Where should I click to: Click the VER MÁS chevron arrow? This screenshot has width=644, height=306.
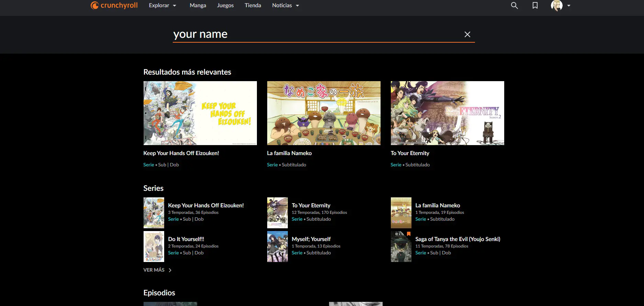tap(170, 270)
